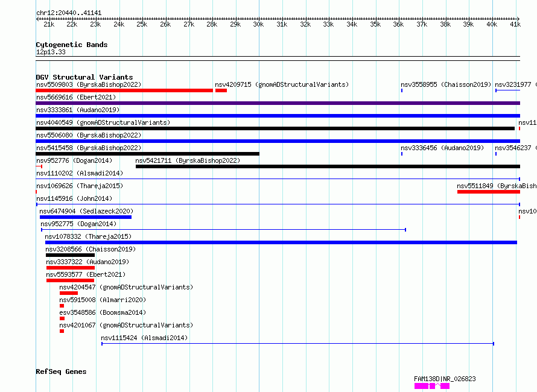Image resolution: width=537 pixels, height=392 pixels.
Task: Click the red nsv5511849 variant bar
Action: tap(489, 192)
